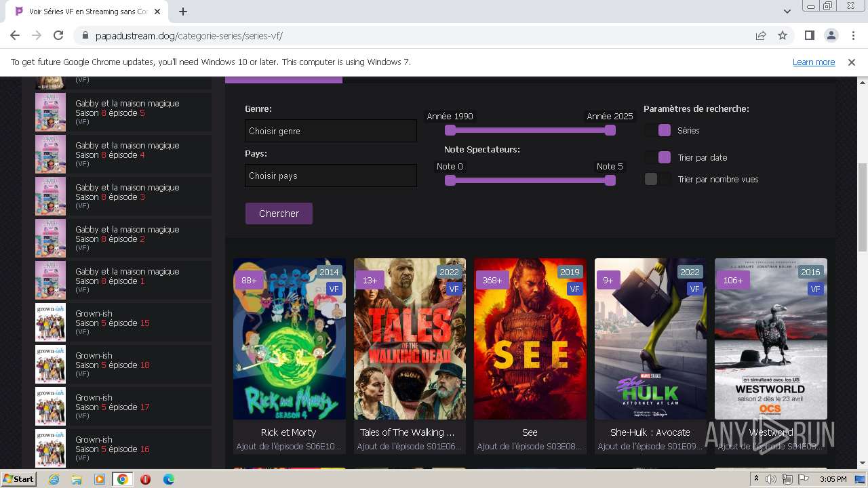Click the forward navigation arrow
This screenshot has width=868, height=488.
37,35
